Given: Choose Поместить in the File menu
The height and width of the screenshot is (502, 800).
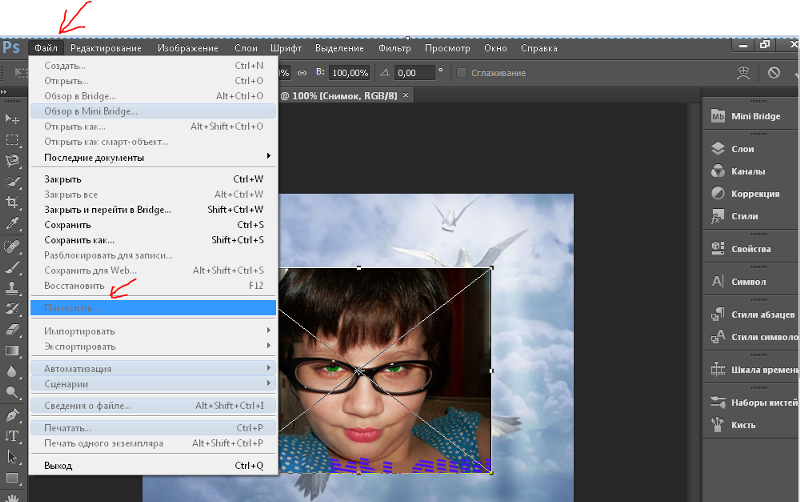Looking at the screenshot, I should pos(153,308).
